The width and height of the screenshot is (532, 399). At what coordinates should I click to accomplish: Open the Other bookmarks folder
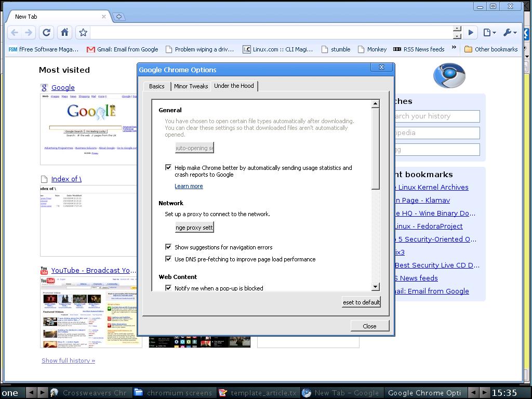[x=491, y=49]
